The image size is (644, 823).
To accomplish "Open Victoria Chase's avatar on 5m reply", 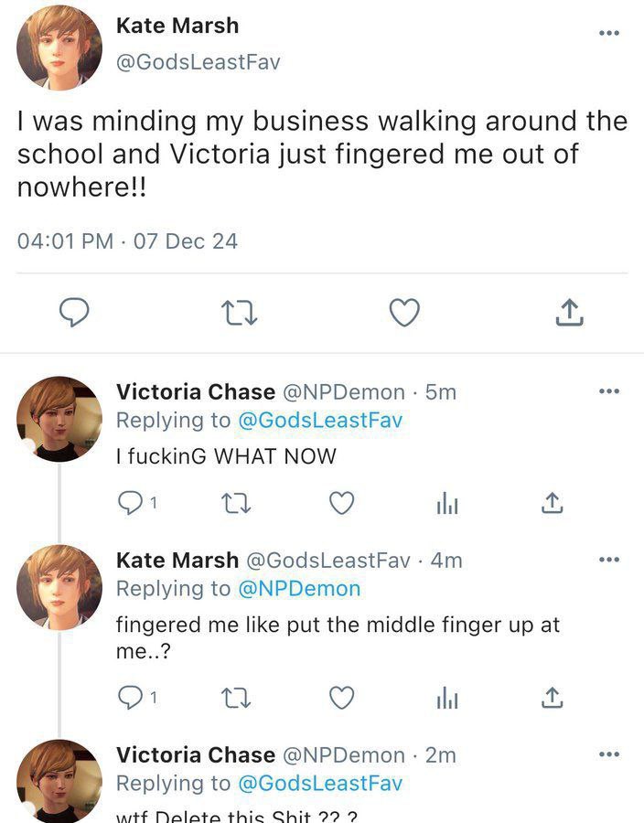I will pyautogui.click(x=59, y=419).
